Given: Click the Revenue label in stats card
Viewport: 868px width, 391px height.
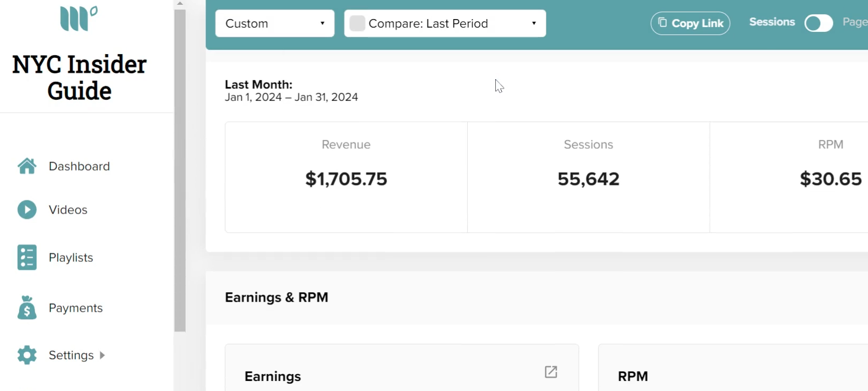Looking at the screenshot, I should [346, 144].
